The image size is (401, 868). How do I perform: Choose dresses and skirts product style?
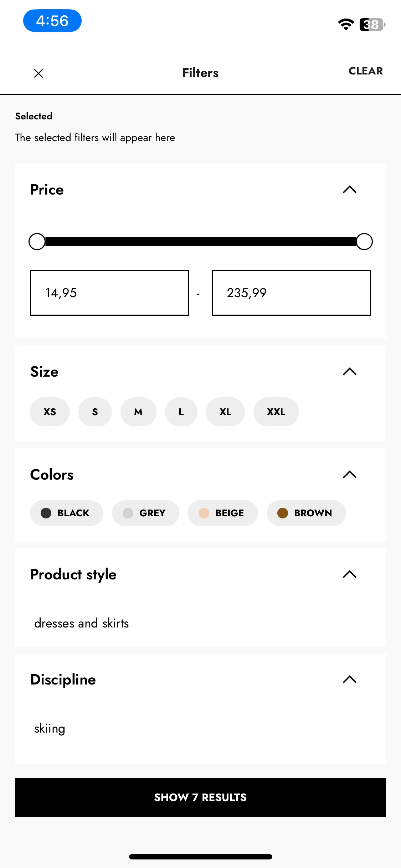(x=82, y=623)
